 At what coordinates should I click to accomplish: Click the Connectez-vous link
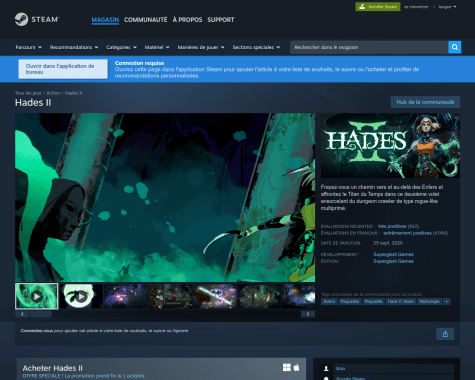[37, 331]
